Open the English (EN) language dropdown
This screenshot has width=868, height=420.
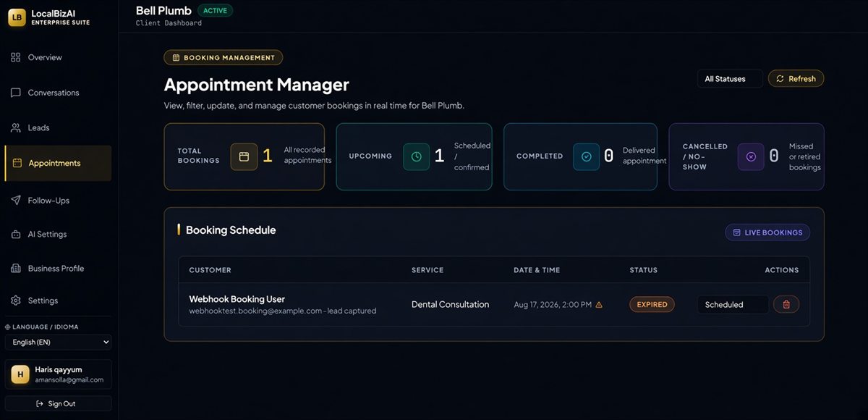59,342
